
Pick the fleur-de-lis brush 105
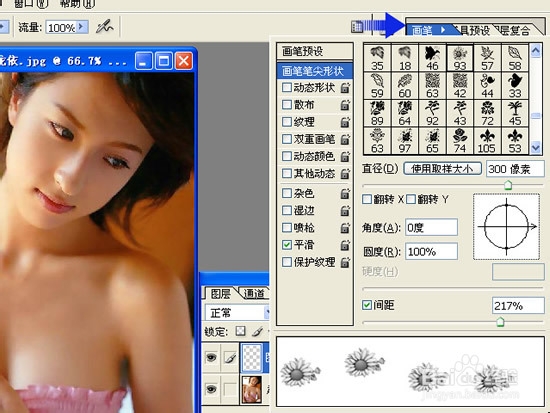pos(487,141)
